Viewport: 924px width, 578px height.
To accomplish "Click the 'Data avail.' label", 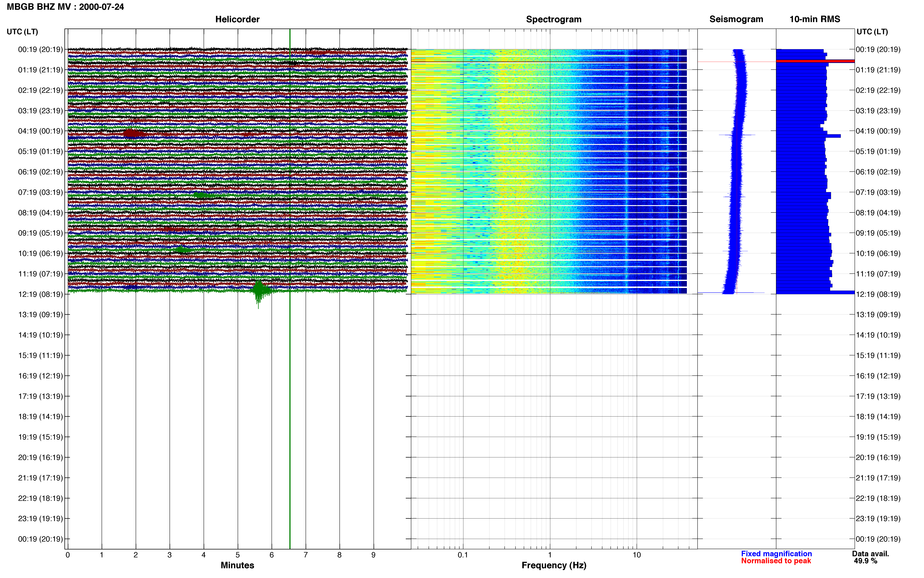I will click(870, 554).
